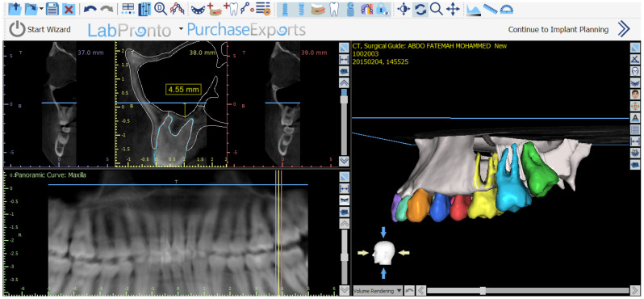Open the list settings gear icon
Image resolution: width=644 pixels, height=299 pixels.
click(x=262, y=9)
